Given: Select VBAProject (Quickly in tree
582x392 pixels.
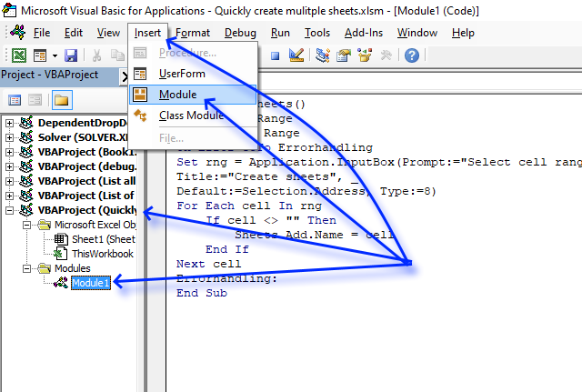Looking at the screenshot, I should (87, 210).
